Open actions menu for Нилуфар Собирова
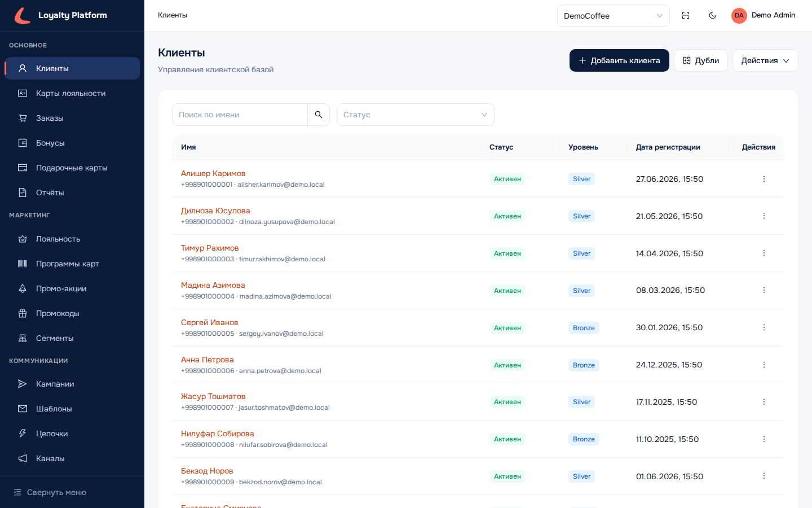The width and height of the screenshot is (812, 508). tap(764, 439)
